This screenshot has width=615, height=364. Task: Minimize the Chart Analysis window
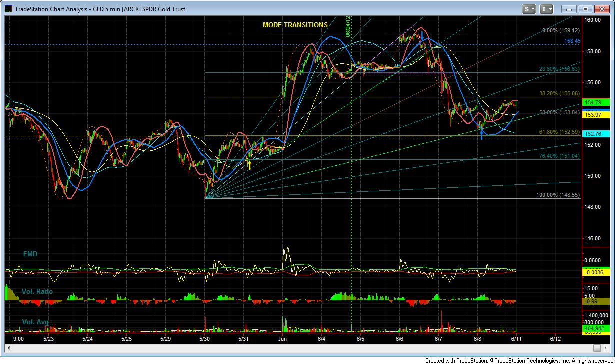coord(569,9)
